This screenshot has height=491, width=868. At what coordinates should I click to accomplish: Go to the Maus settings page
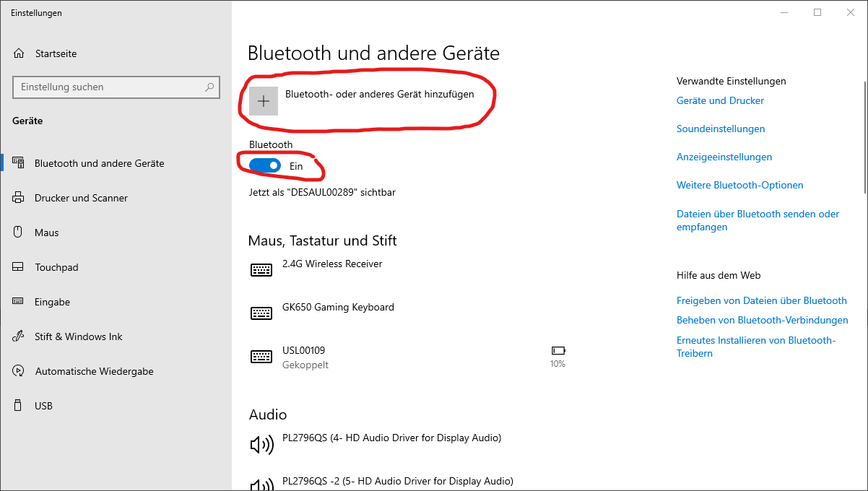(x=47, y=233)
